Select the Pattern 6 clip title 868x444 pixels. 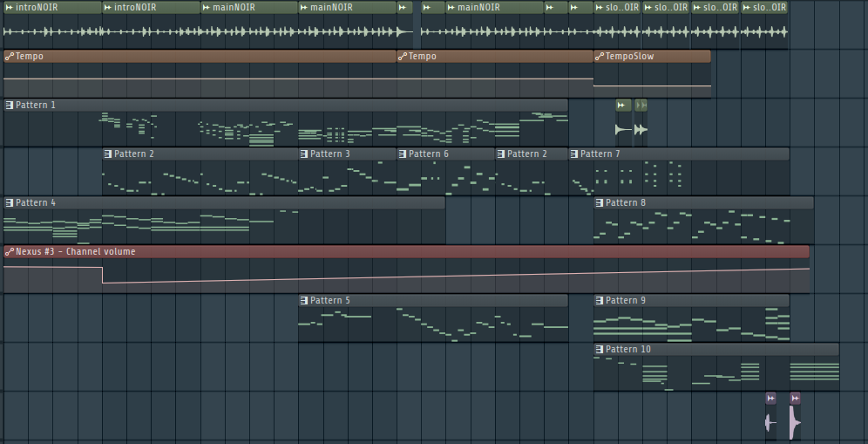point(429,154)
